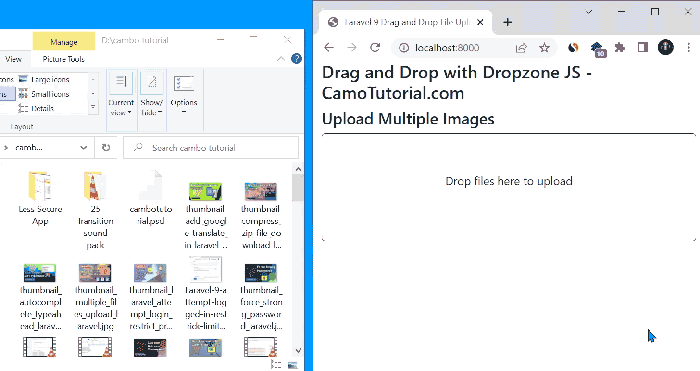Open Chrome three-dot menu
The width and height of the screenshot is (700, 371).
pyautogui.click(x=688, y=47)
